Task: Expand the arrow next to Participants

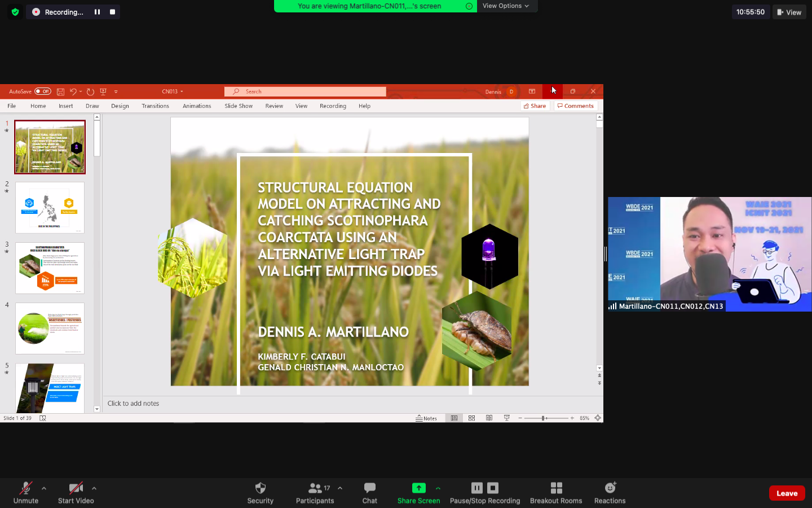Action: (340, 488)
